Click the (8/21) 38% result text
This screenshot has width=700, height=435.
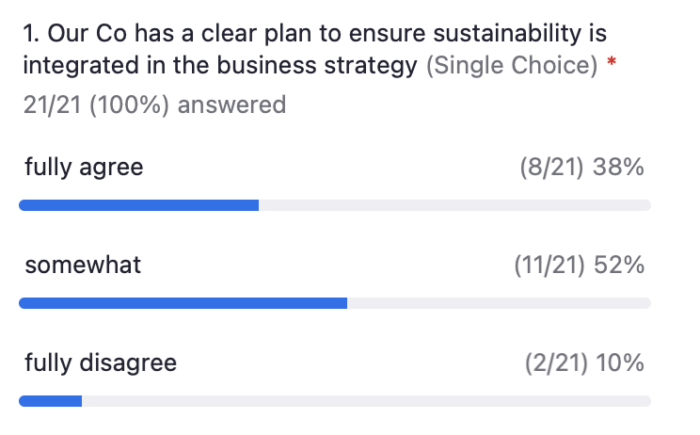(x=582, y=167)
